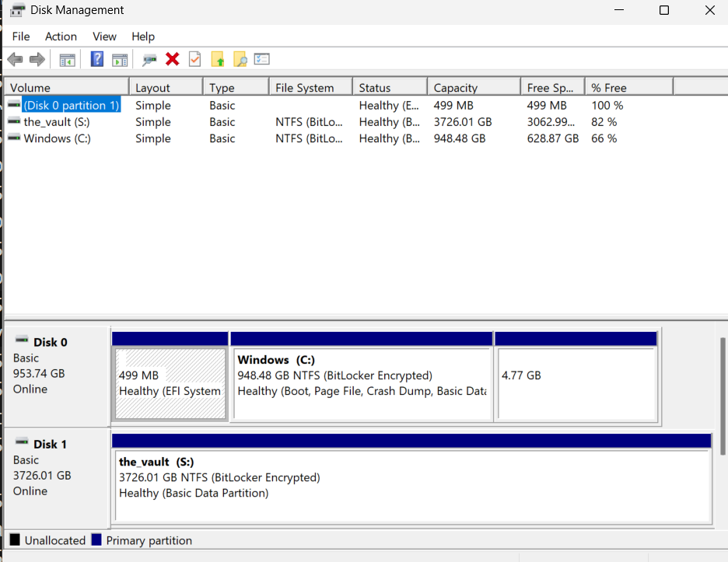Open the Help menu
The width and height of the screenshot is (728, 562).
click(143, 37)
